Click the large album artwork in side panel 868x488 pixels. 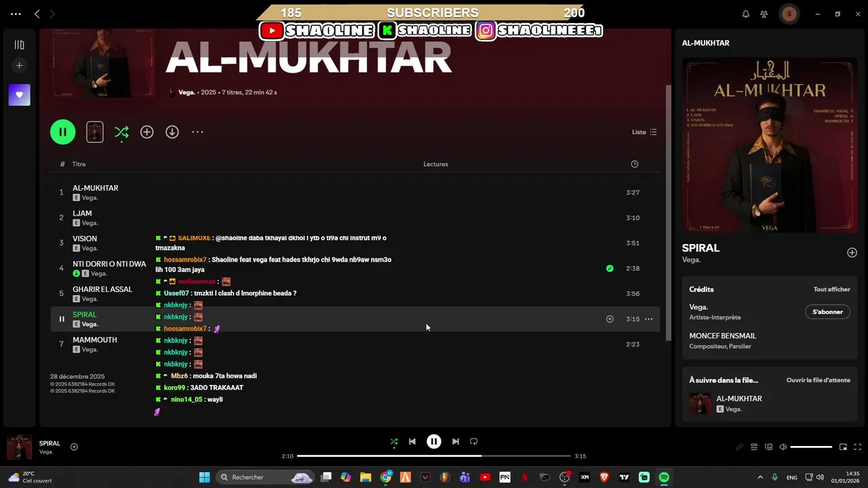770,145
